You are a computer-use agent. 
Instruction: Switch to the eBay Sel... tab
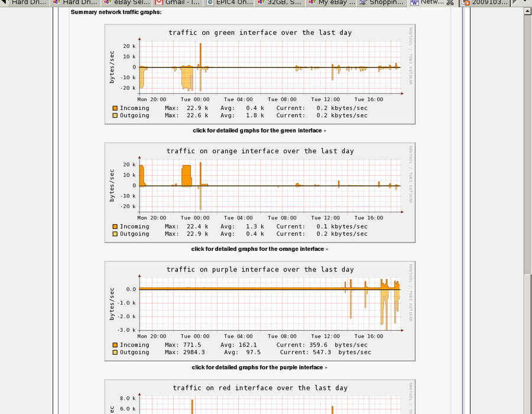tap(127, 2)
